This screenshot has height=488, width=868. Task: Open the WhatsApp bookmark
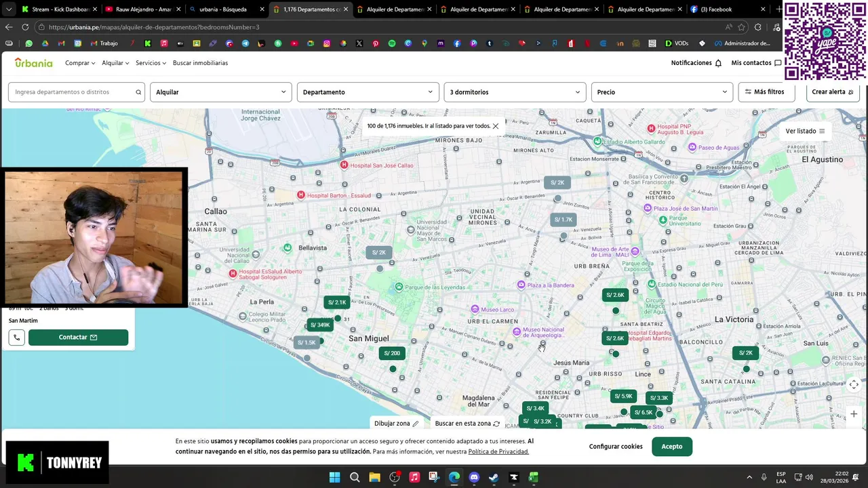pos(28,43)
